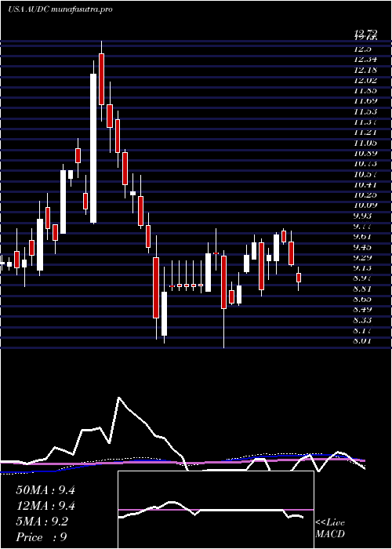The image size is (392, 549).
Task: Click the 12.34 price axis label
Action: point(365,59)
